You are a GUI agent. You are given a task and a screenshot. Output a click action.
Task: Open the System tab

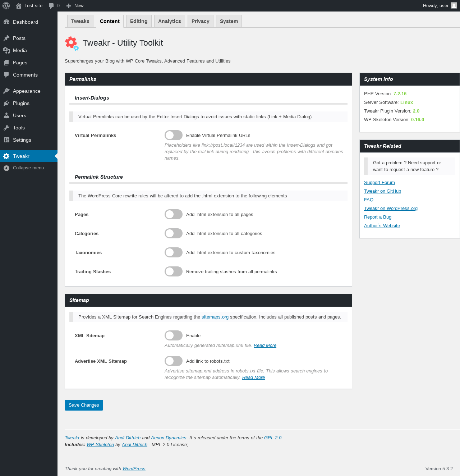pos(229,21)
